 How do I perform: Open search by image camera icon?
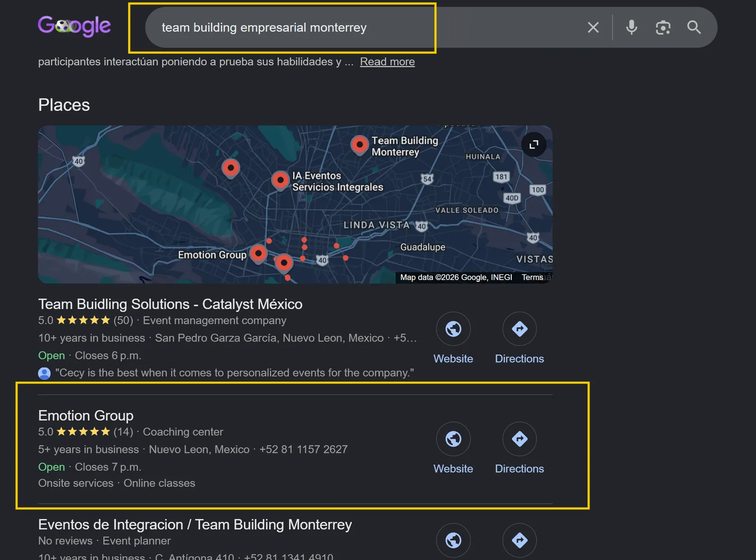663,27
